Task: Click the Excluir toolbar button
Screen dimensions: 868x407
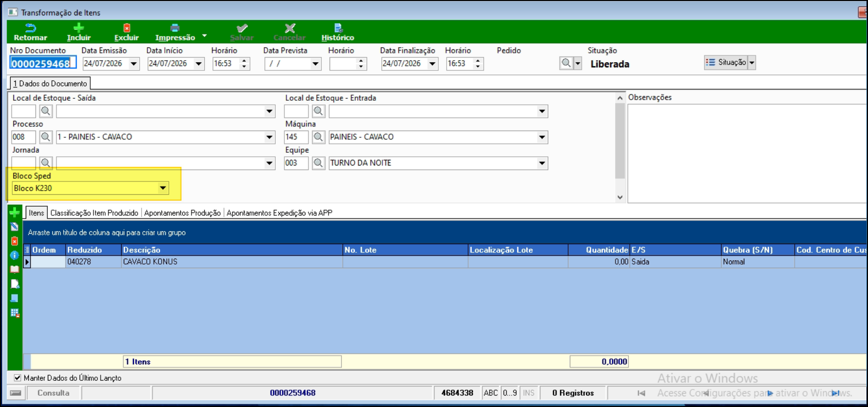Action: (126, 32)
